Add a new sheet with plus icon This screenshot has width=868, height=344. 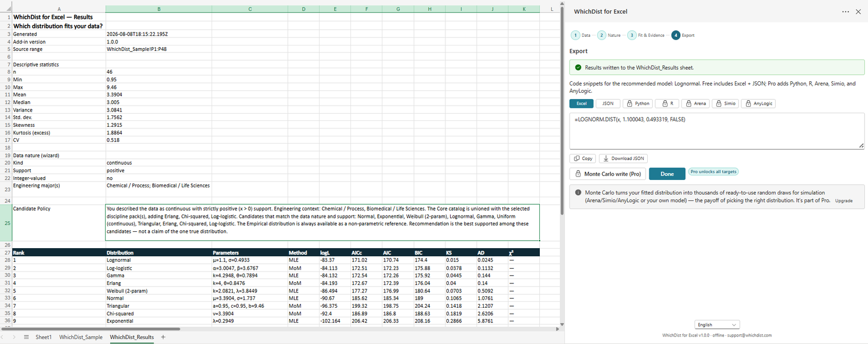(x=163, y=337)
